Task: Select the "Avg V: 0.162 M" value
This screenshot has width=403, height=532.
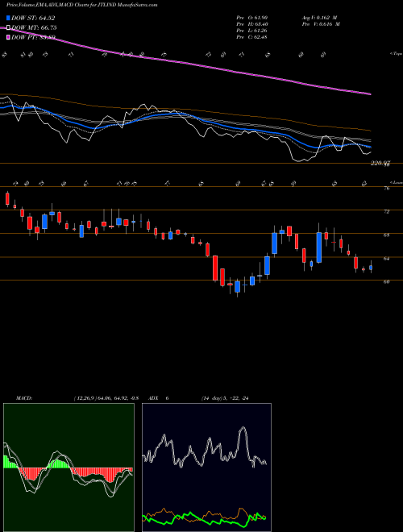Action: click(x=319, y=18)
